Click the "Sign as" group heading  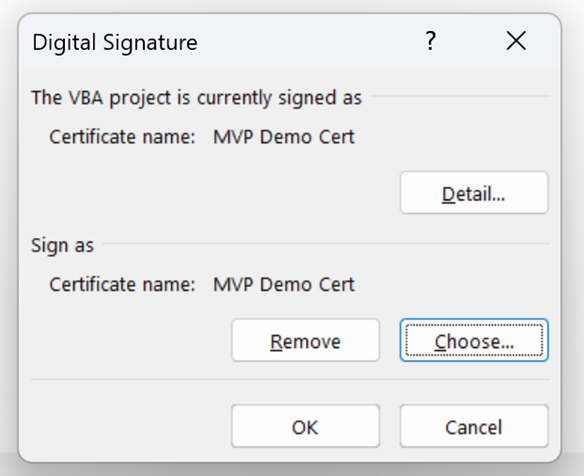click(x=63, y=246)
